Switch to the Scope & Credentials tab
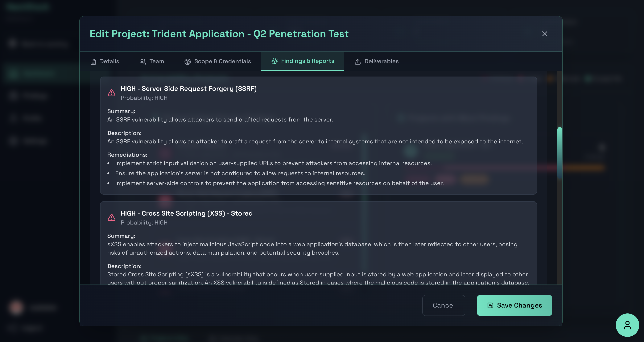The height and width of the screenshot is (342, 644). pyautogui.click(x=222, y=61)
